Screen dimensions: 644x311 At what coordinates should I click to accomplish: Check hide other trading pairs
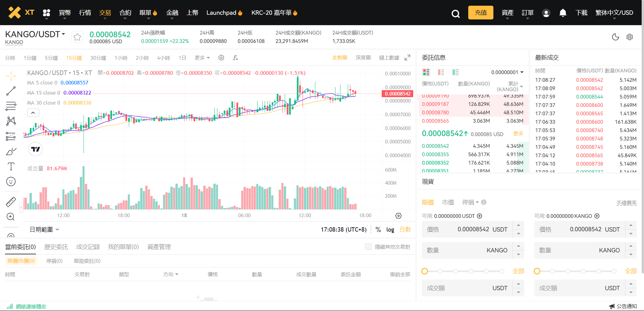[x=368, y=247]
